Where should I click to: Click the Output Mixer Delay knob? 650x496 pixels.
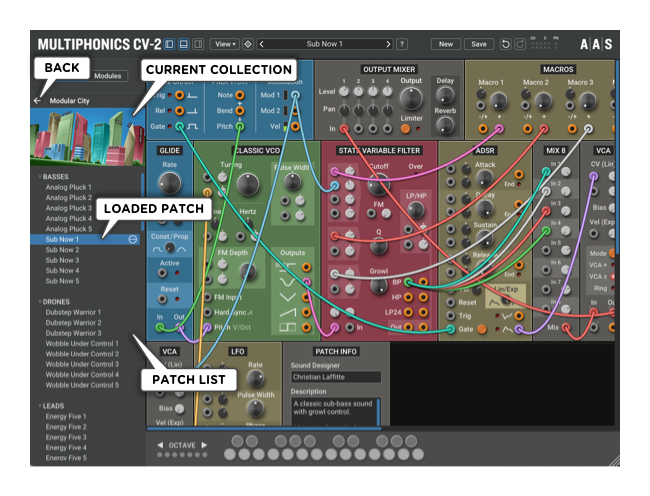[x=445, y=95]
